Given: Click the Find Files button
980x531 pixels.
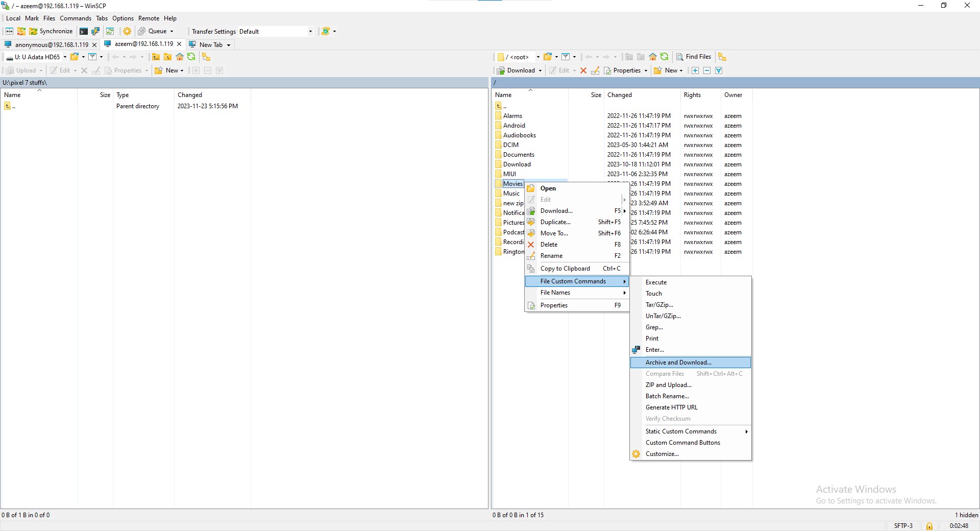Looking at the screenshot, I should pyautogui.click(x=694, y=57).
